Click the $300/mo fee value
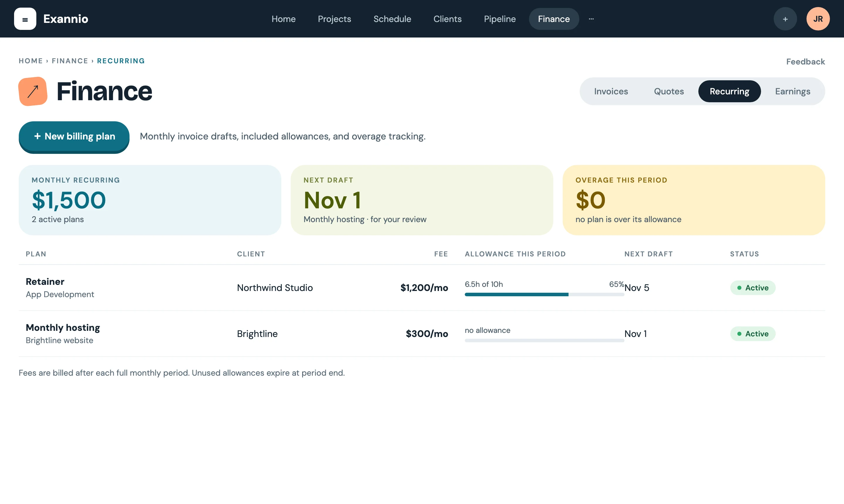The height and width of the screenshot is (504, 844). pos(427,333)
